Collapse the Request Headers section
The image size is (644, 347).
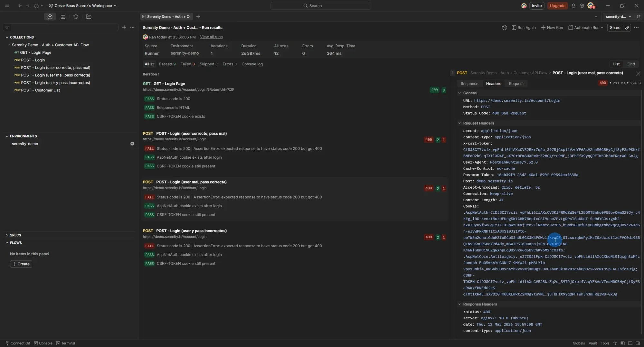pos(459,123)
